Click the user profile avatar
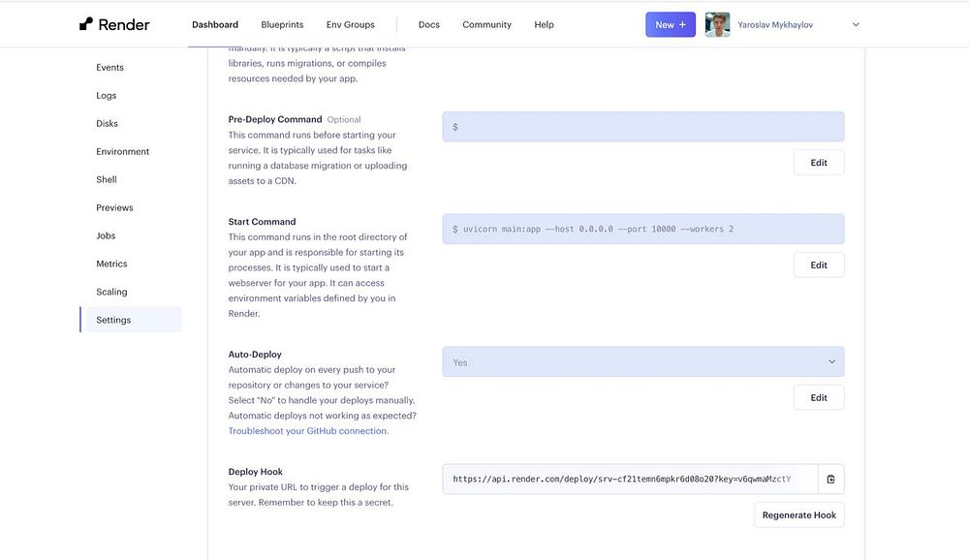 coord(717,24)
